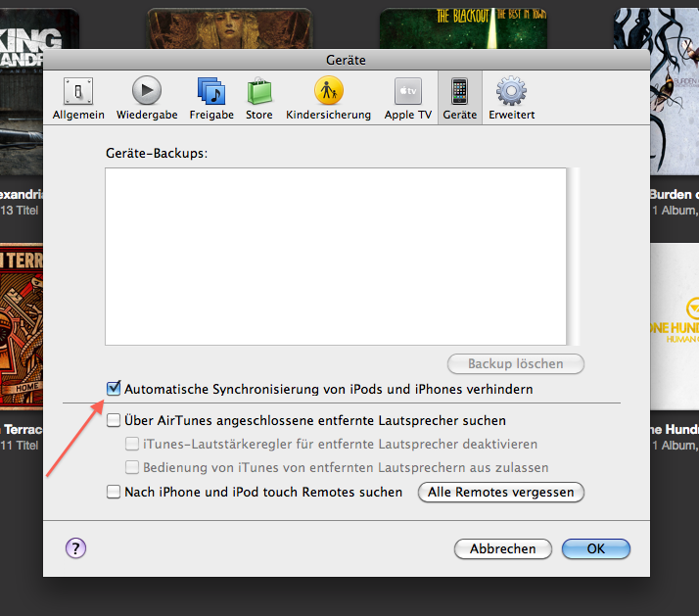Click the purple help question mark icon
Screen dimensions: 699x616
click(x=75, y=548)
